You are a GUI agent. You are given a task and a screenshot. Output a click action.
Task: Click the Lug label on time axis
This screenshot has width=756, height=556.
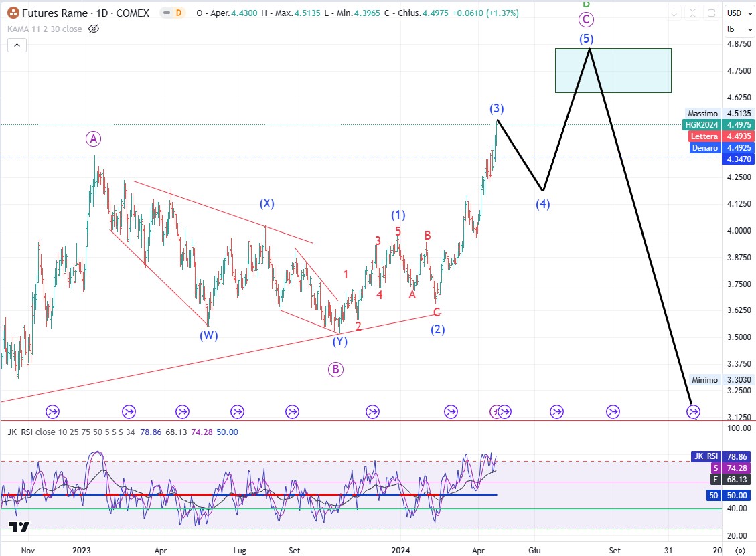240,550
